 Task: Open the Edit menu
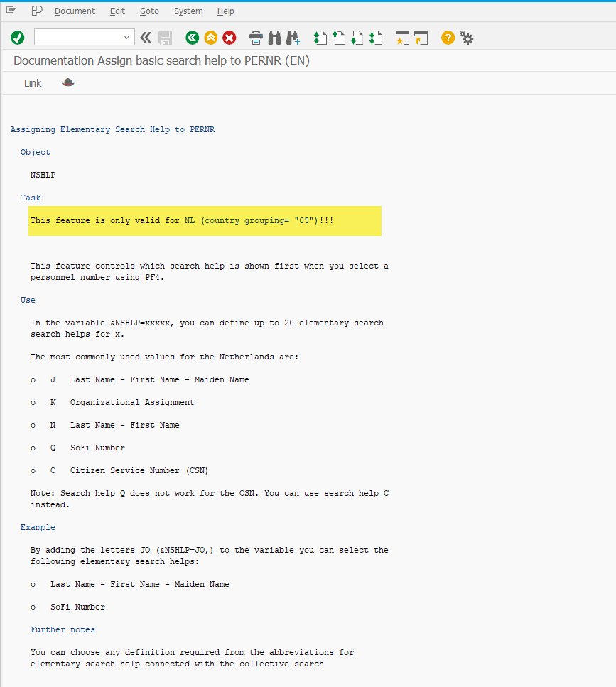pyautogui.click(x=117, y=11)
